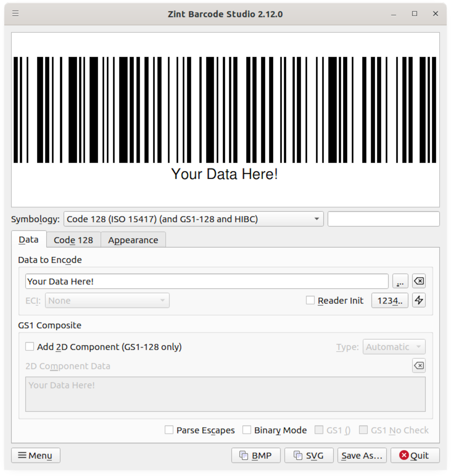Image resolution: width=451 pixels, height=476 pixels.
Task: Click the symbology filter field next to dropdown
Action: [383, 219]
